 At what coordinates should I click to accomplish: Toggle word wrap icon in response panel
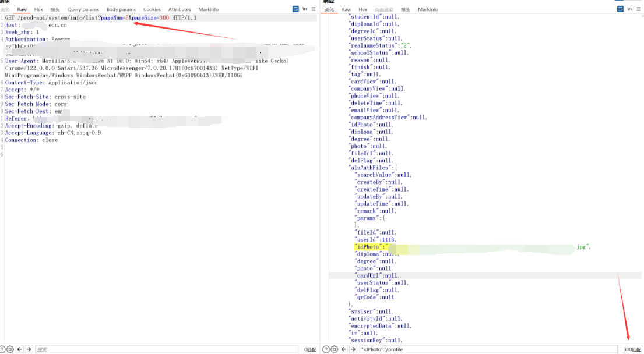[620, 9]
